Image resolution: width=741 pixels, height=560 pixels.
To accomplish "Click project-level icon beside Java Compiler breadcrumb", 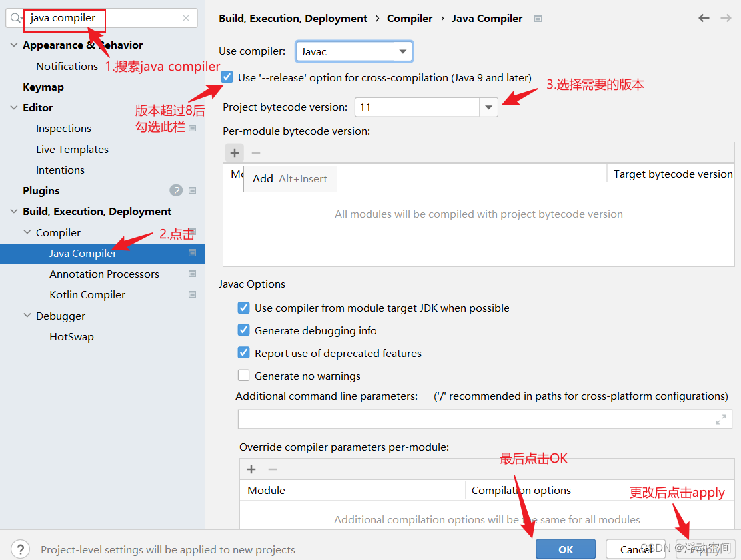I will [x=538, y=19].
